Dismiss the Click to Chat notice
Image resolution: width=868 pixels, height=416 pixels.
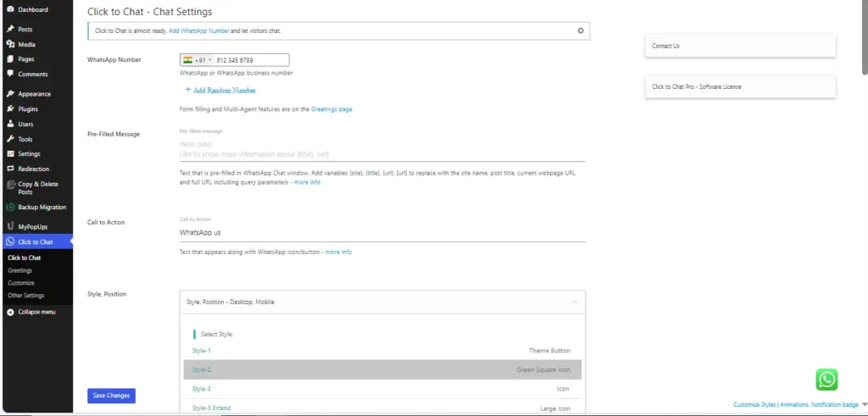pos(581,31)
